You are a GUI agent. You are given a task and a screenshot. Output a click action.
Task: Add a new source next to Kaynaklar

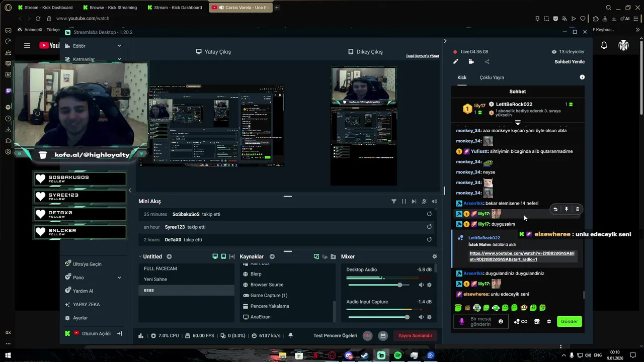point(272,256)
